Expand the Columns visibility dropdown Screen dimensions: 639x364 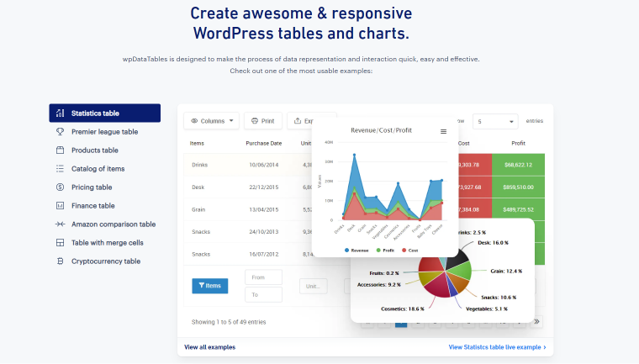211,121
